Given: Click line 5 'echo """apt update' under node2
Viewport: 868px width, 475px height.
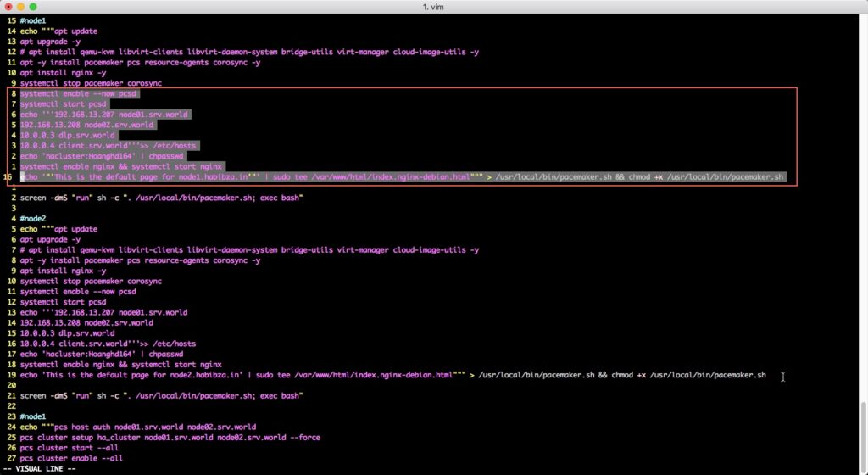Looking at the screenshot, I should pos(58,229).
